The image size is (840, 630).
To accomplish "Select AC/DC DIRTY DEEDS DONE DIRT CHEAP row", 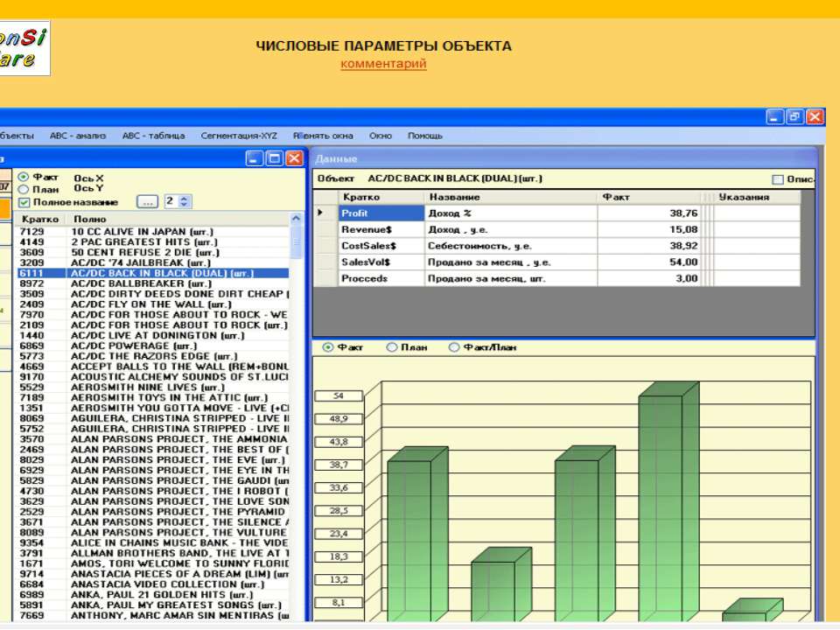I will tap(152, 294).
